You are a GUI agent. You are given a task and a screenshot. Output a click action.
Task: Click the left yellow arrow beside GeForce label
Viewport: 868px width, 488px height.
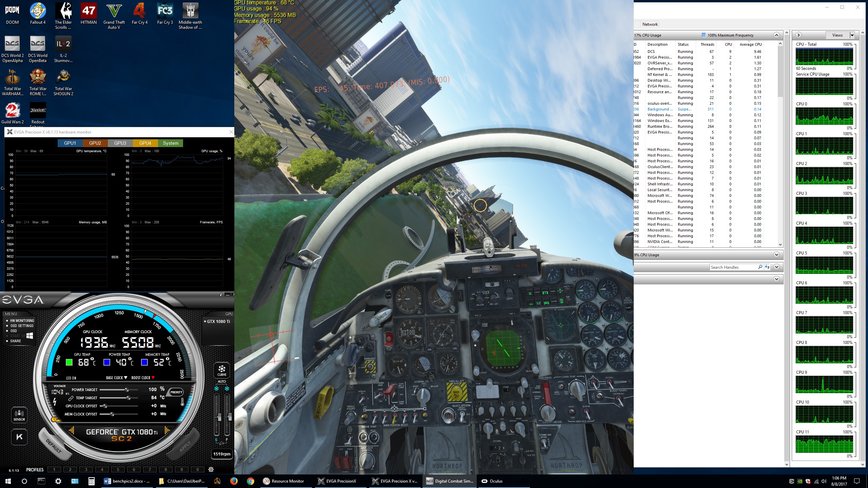pyautogui.click(x=72, y=430)
